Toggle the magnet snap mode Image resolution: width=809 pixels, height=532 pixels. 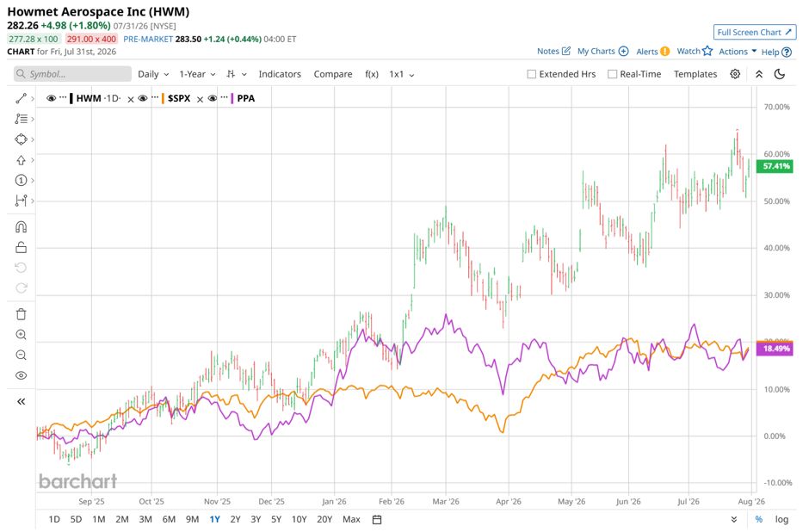(x=22, y=227)
